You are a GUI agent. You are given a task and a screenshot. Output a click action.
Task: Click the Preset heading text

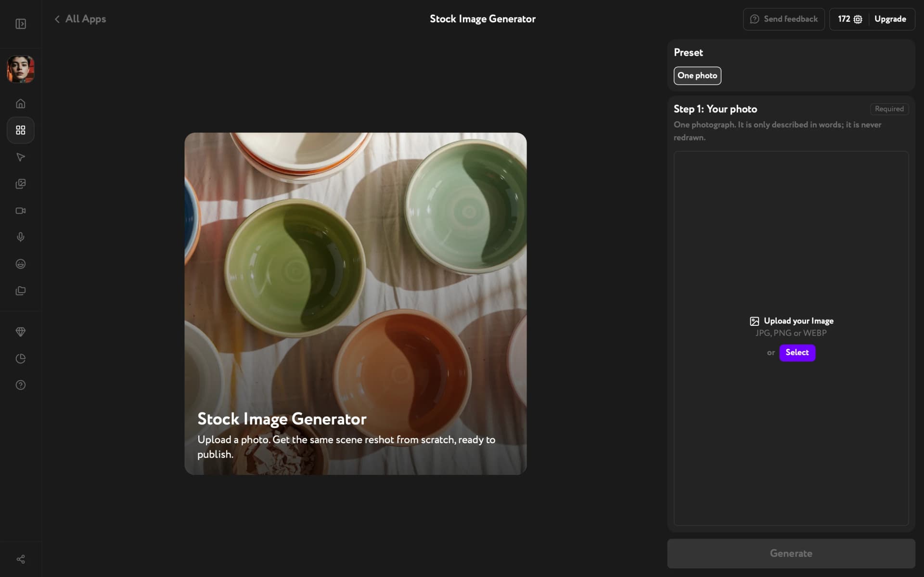[x=688, y=52]
